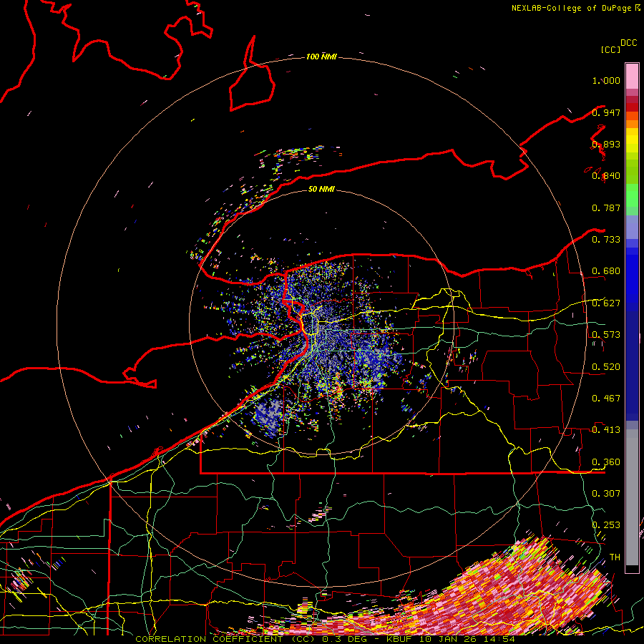Click the KBUF station identifier text

(399, 639)
